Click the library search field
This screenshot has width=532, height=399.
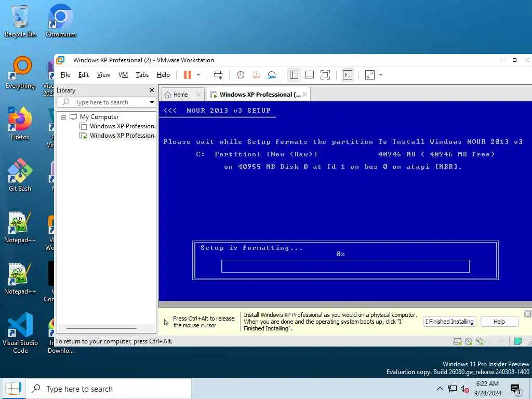[102, 102]
